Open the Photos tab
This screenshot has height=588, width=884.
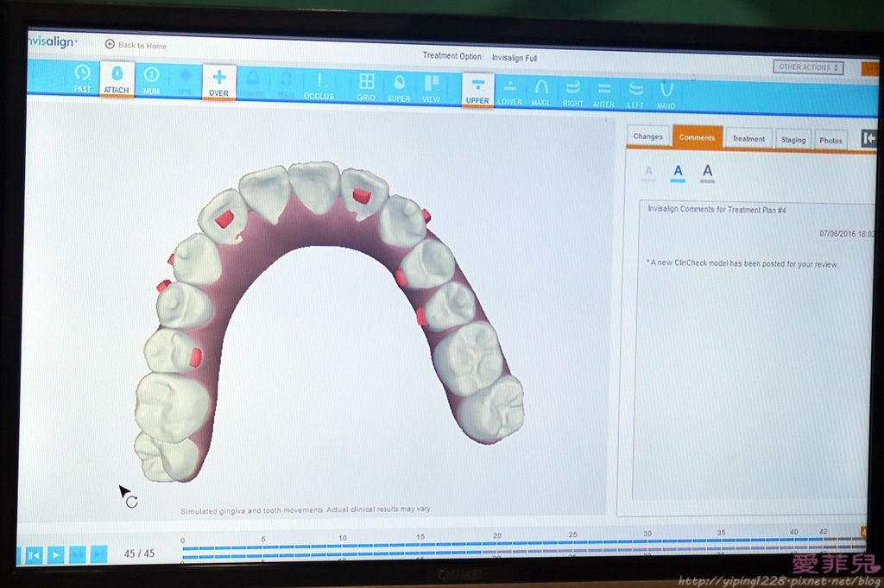click(830, 141)
